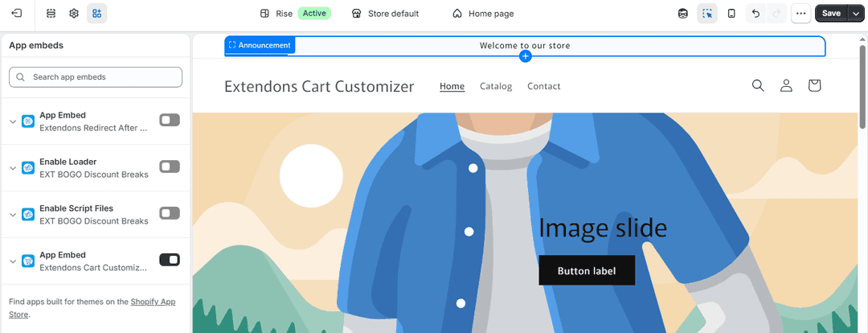868x333 pixels.
Task: Click the Button label slideshow button
Action: (x=586, y=271)
